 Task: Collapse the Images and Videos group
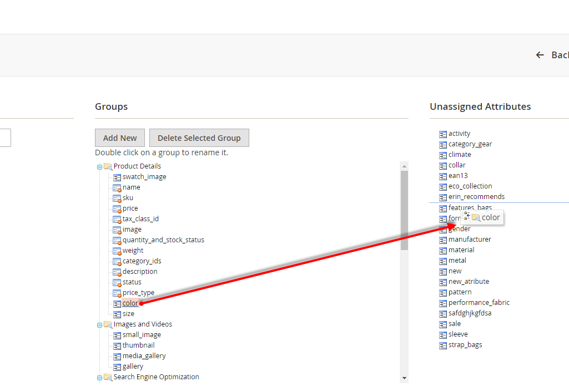[x=99, y=324]
